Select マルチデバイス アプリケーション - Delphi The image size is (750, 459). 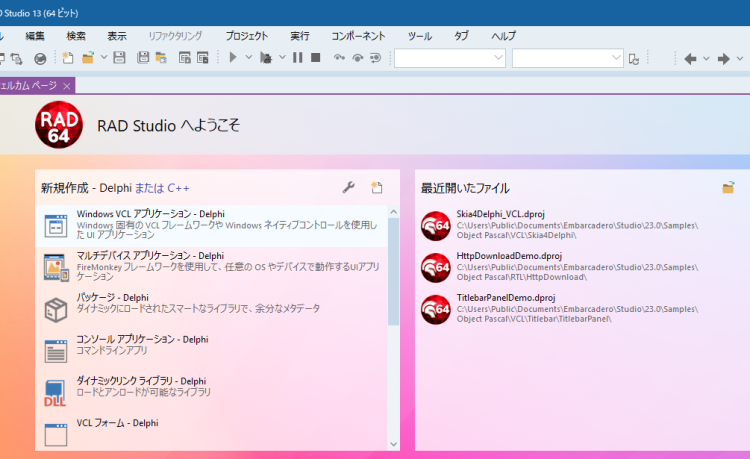(211, 268)
